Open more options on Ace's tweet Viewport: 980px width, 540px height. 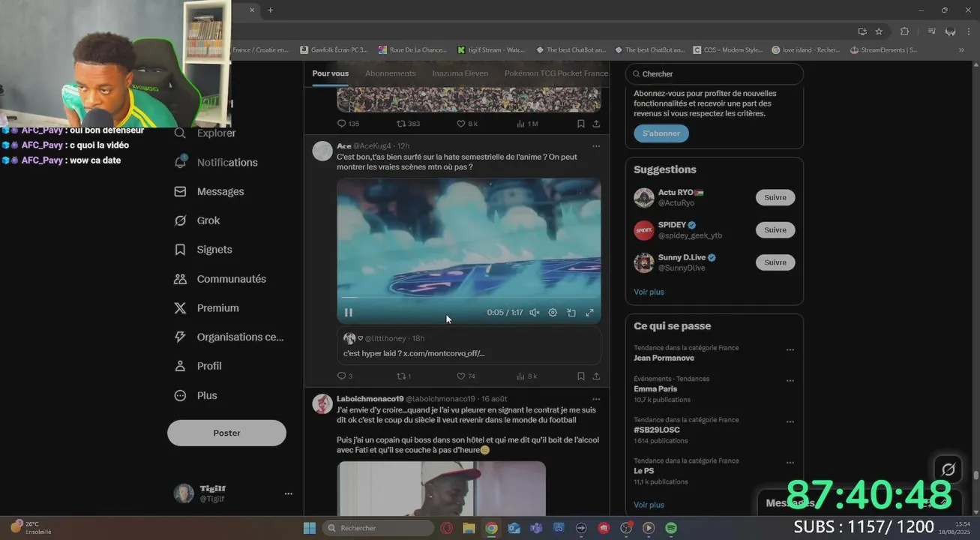[596, 146]
